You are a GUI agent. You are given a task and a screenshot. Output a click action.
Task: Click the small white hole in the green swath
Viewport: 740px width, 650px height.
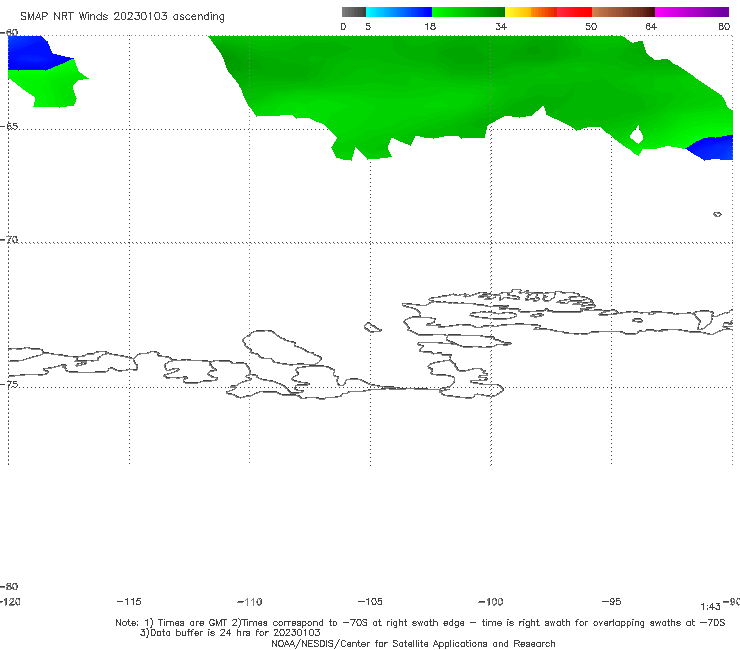[x=636, y=135]
